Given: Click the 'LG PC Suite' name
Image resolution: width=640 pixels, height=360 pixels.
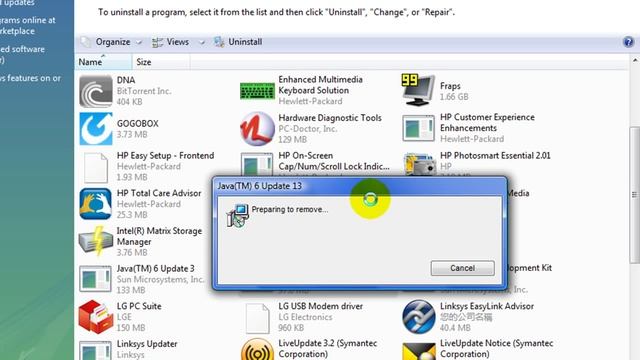Looking at the screenshot, I should click(x=139, y=306).
